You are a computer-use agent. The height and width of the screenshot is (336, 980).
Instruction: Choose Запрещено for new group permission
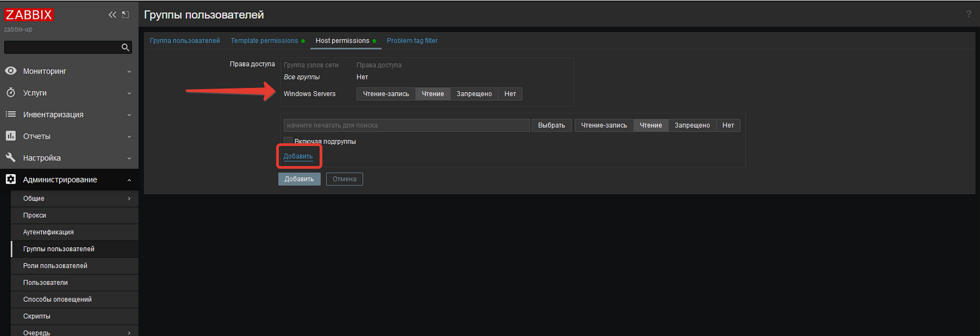pyautogui.click(x=692, y=126)
